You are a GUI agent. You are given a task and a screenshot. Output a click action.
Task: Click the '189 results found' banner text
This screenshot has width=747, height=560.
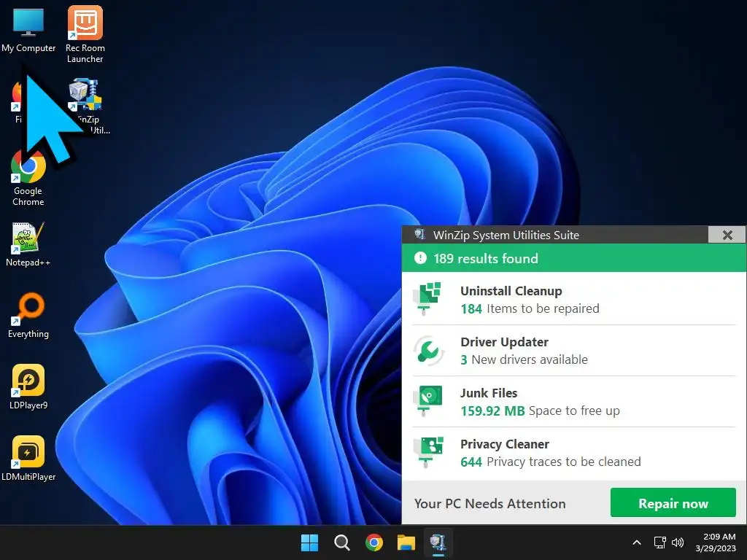pyautogui.click(x=486, y=259)
